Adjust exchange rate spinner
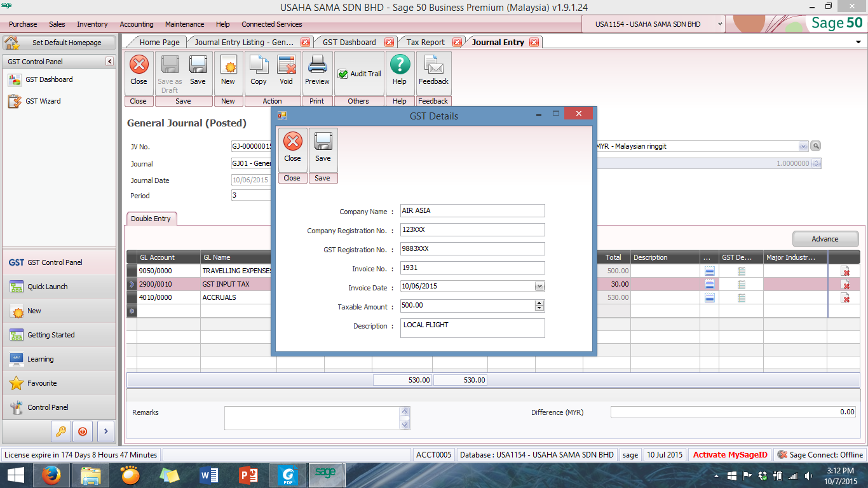The width and height of the screenshot is (868, 488). pos(817,163)
